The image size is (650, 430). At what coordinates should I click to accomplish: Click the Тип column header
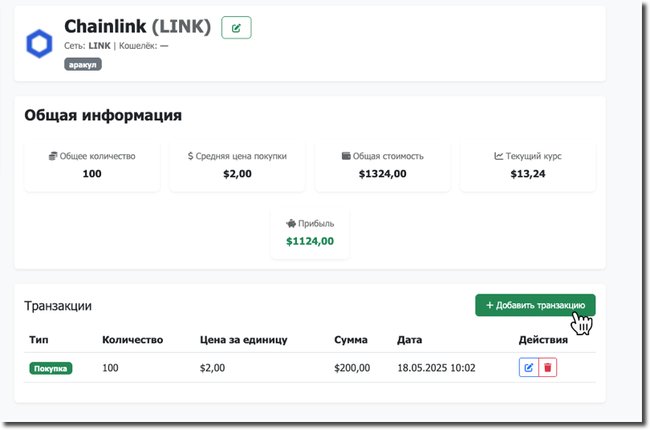click(x=39, y=340)
